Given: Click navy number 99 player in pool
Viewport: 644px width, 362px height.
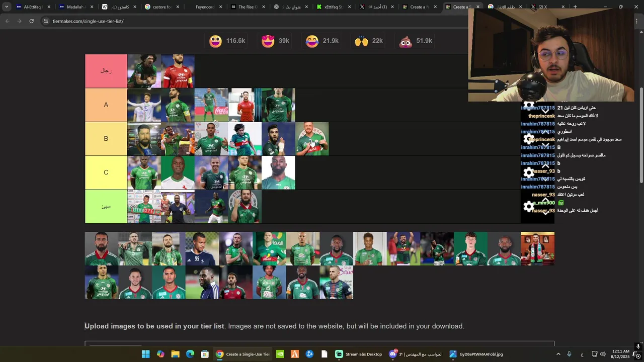Looking at the screenshot, I should pyautogui.click(x=202, y=248).
